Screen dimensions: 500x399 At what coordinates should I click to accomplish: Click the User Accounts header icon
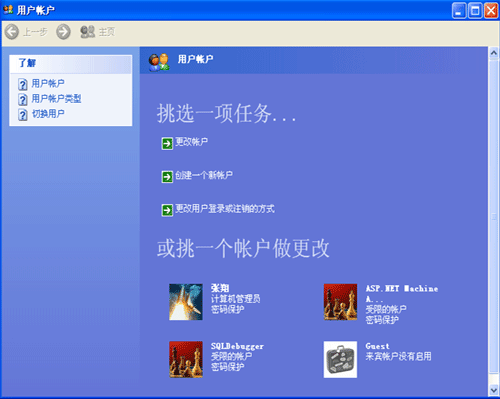tap(159, 62)
